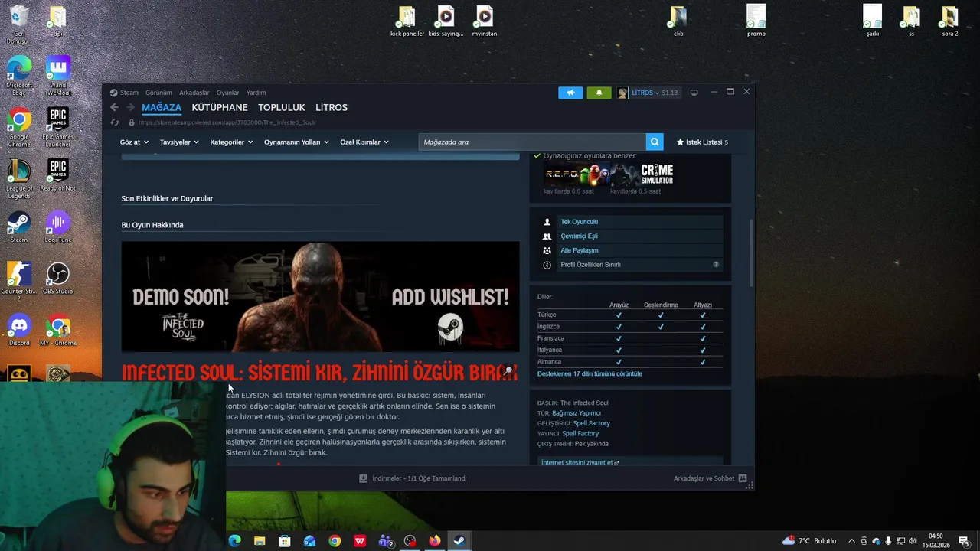Screen dimensions: 980x551
Task: Click Steam in the taskbar
Action: click(459, 541)
